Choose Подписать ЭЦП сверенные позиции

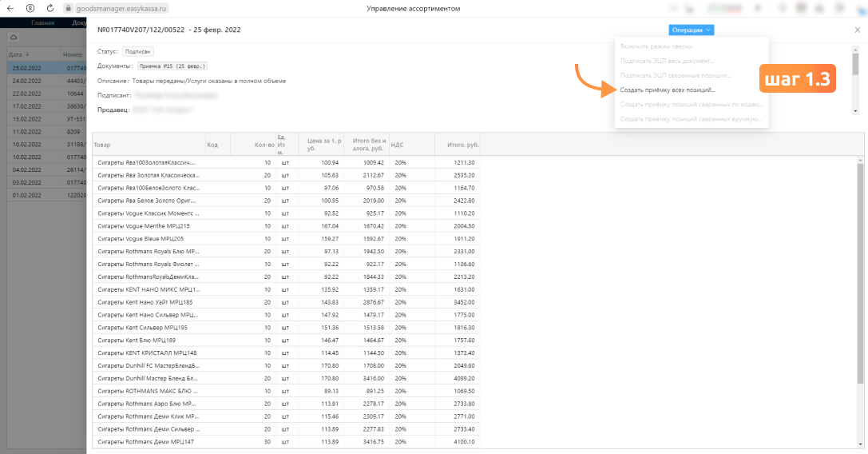675,75
